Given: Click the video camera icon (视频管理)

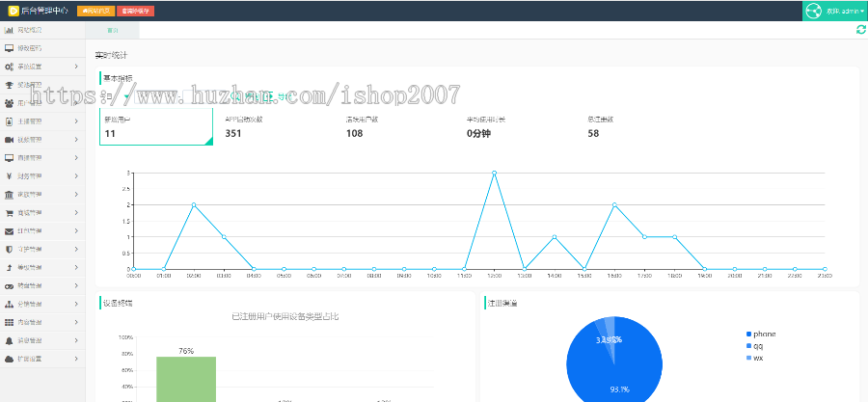Looking at the screenshot, I should coord(9,140).
